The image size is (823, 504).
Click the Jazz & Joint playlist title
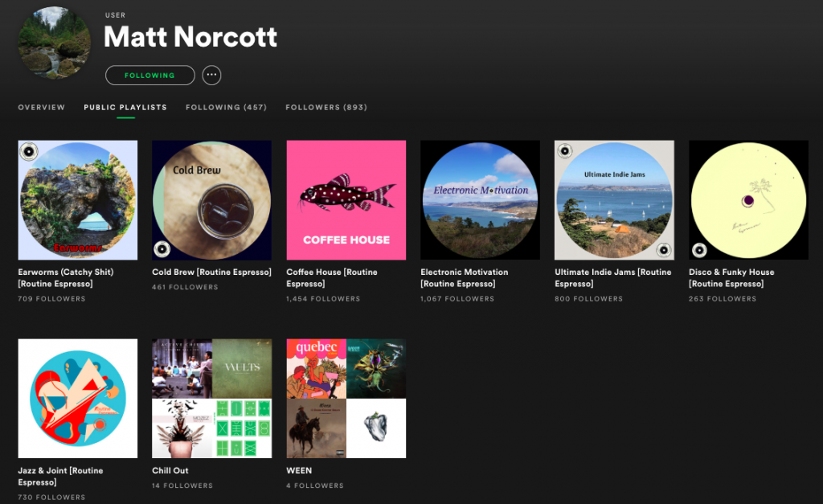[60, 476]
